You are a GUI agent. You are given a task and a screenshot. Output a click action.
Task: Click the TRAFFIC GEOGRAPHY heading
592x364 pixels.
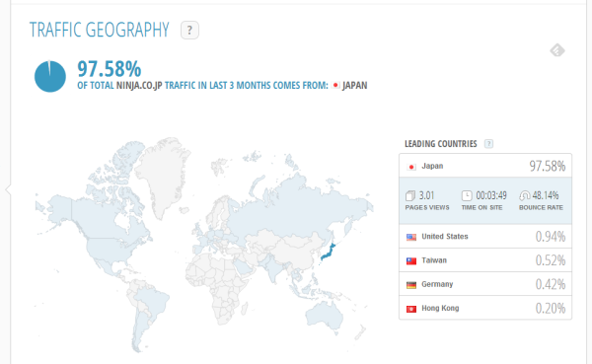tap(100, 30)
